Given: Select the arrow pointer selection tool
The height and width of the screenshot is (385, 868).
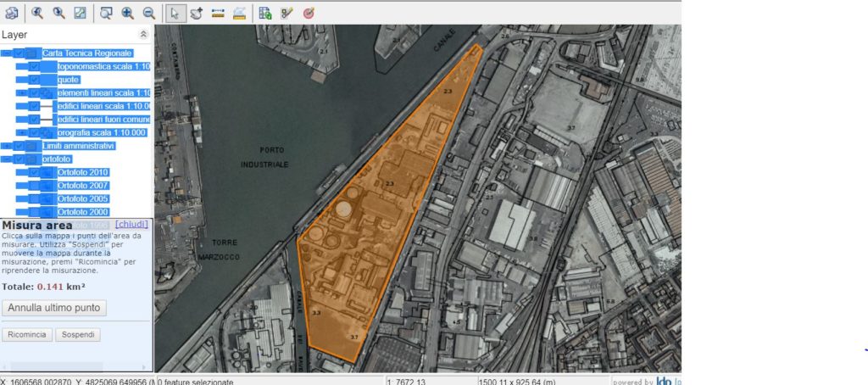Looking at the screenshot, I should click(175, 13).
